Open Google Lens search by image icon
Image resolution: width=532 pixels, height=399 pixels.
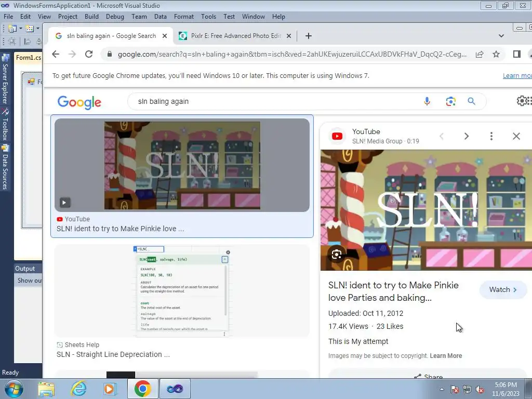450,101
